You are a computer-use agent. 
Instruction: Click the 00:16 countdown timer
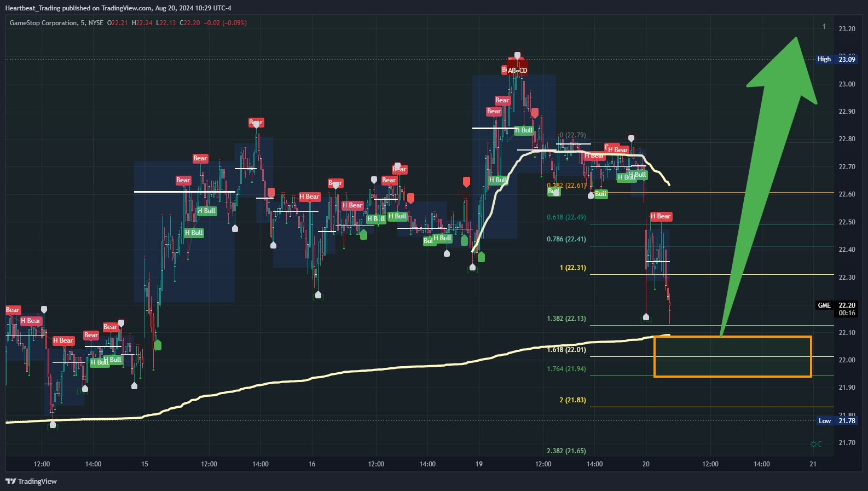click(847, 313)
